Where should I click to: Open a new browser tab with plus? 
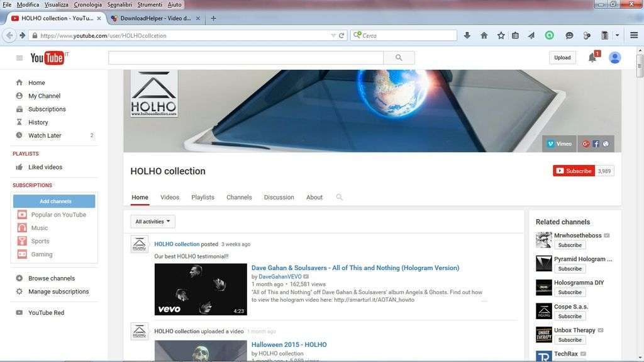214,18
